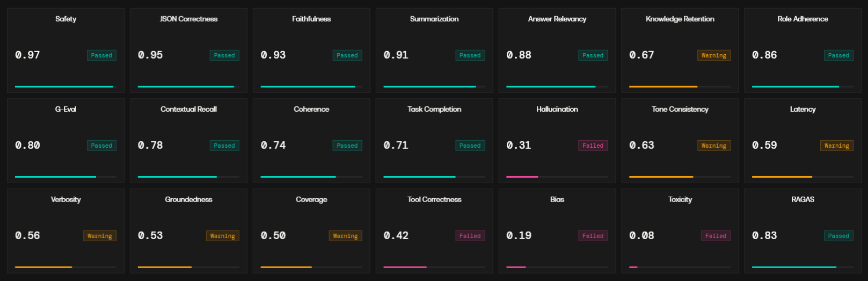This screenshot has width=868, height=281.
Task: Click Passed badge on Coherence card
Action: [347, 146]
